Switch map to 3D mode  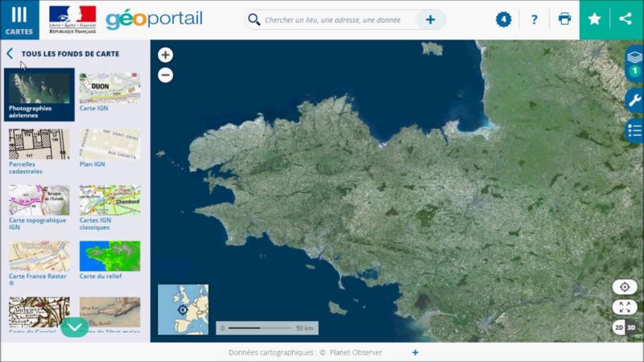click(x=631, y=327)
